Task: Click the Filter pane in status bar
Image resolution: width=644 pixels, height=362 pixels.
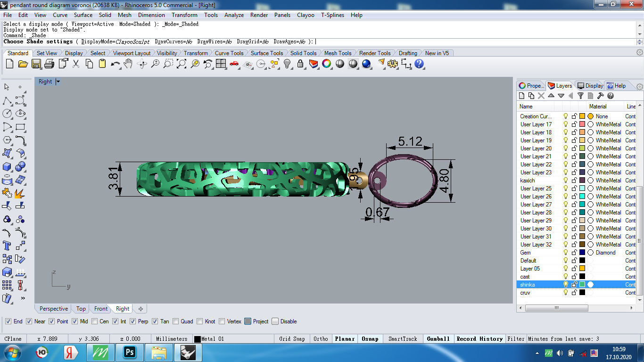Action: click(x=516, y=339)
